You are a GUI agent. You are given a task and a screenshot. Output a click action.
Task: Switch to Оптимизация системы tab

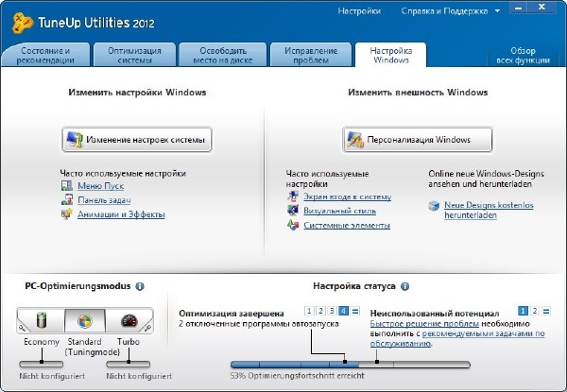(134, 55)
